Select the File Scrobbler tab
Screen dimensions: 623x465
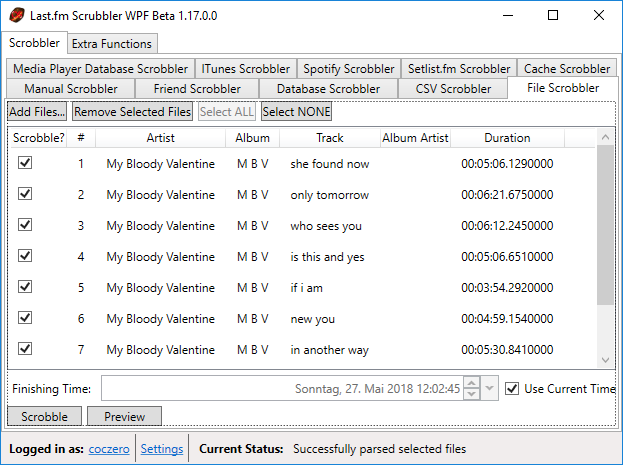tap(563, 88)
